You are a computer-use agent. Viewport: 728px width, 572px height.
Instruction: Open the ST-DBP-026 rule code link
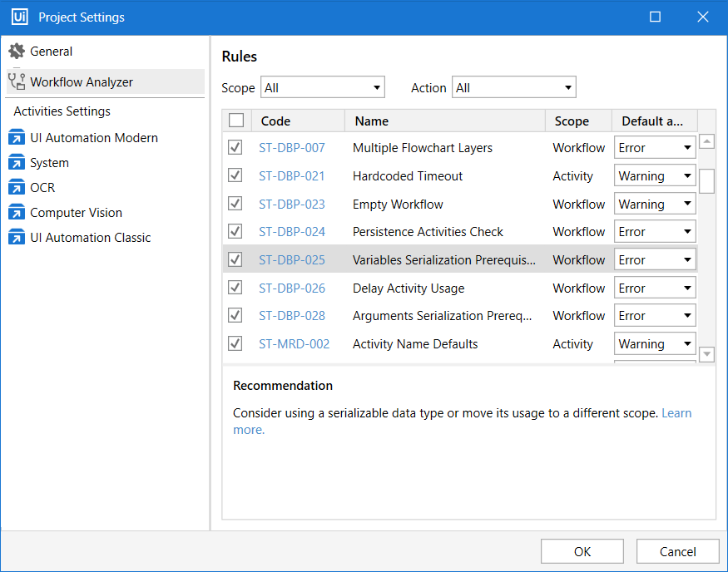(292, 288)
